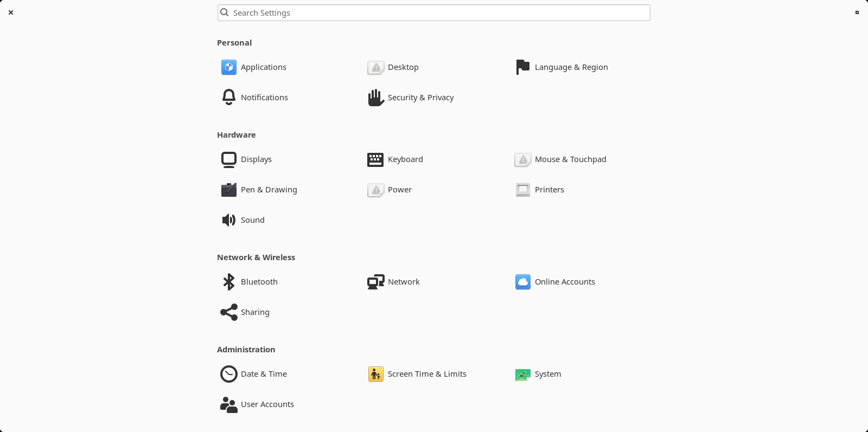868x432 pixels.
Task: Open the Sharing icon
Action: [x=229, y=312]
